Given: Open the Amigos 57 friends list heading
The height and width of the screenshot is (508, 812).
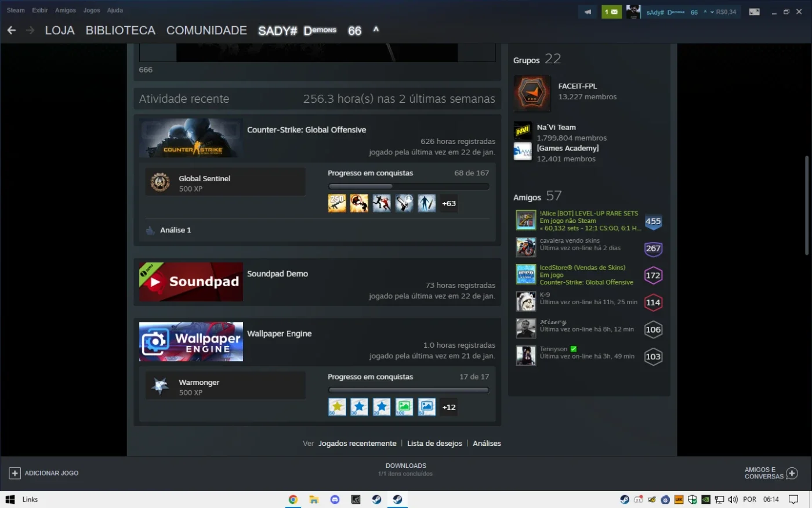Looking at the screenshot, I should coord(537,196).
